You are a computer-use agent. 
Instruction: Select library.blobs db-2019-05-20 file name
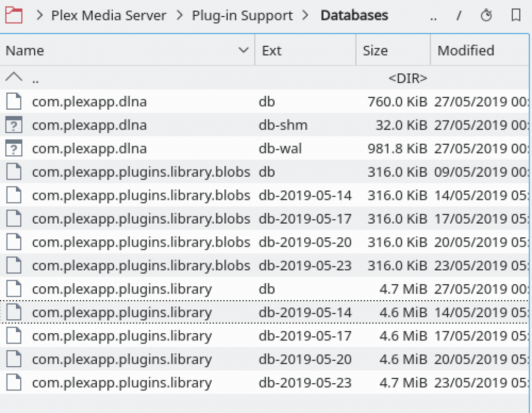tap(141, 242)
